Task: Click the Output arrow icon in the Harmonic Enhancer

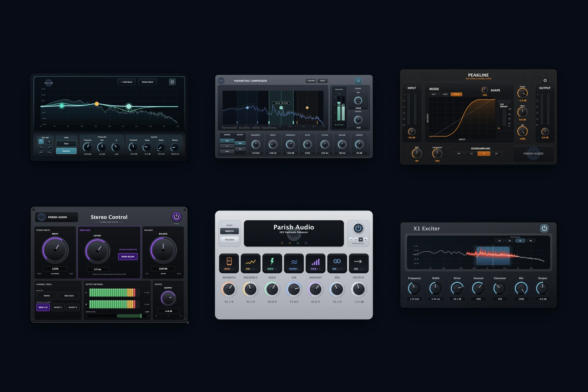Action: click(358, 261)
